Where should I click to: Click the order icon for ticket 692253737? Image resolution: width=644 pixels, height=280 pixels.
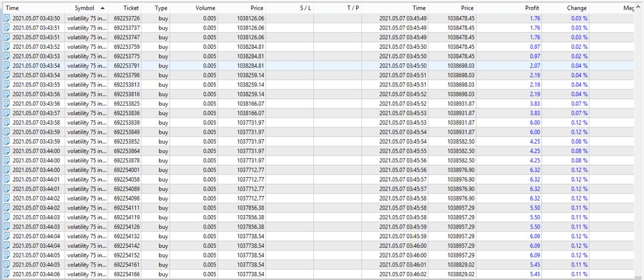click(x=6, y=28)
